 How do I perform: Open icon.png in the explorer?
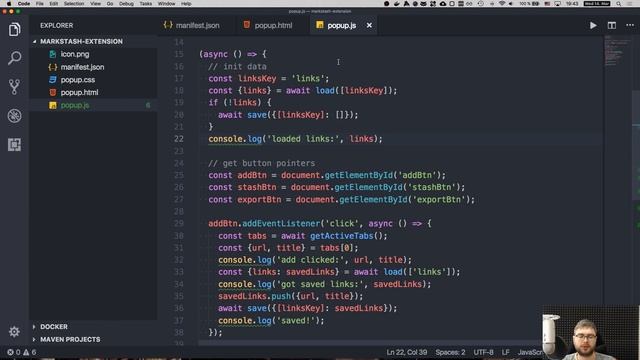coord(75,54)
